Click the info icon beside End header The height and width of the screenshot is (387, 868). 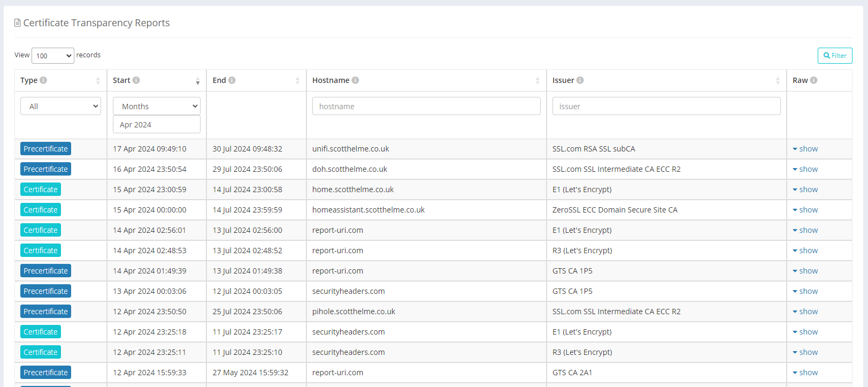(232, 80)
